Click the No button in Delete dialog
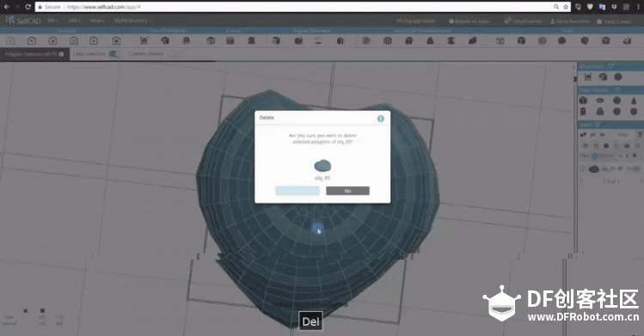 347,191
